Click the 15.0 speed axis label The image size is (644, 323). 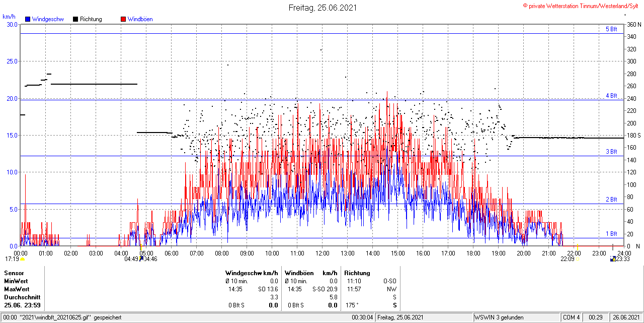click(12, 135)
